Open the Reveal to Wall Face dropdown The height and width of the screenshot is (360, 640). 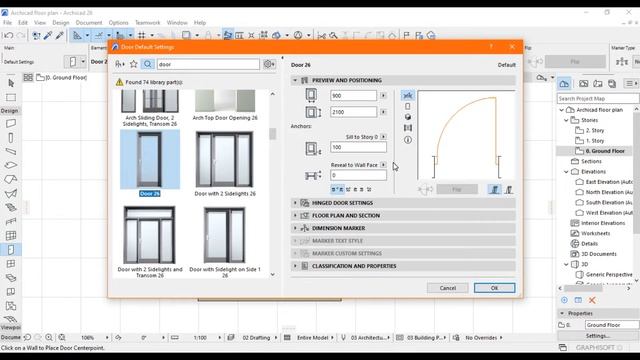click(383, 165)
